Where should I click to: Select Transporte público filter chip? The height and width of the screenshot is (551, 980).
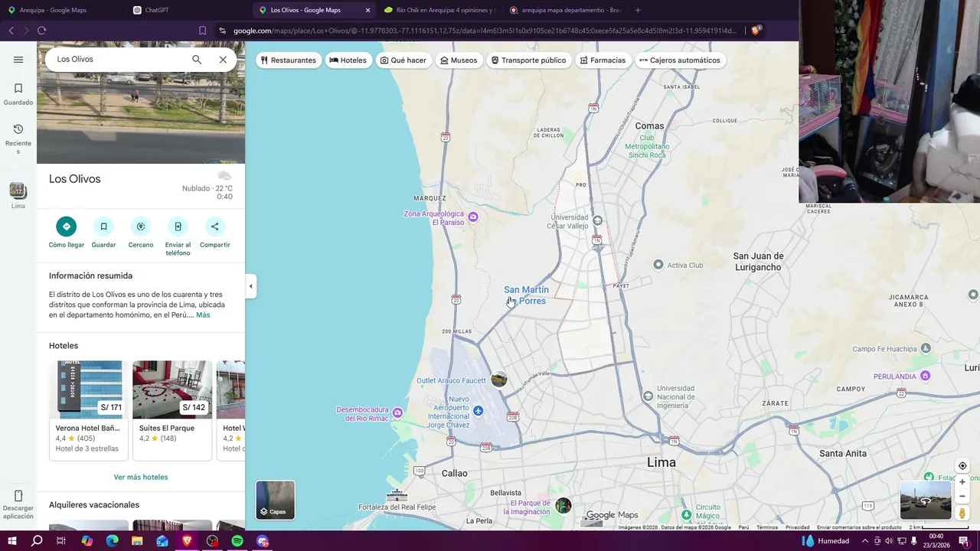(528, 60)
